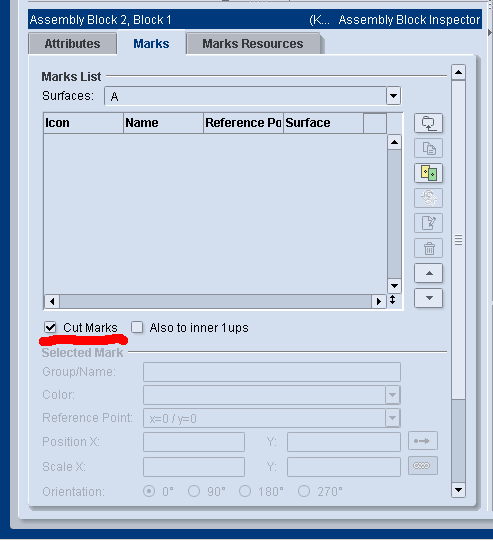Click the Icon column header
Screen dimensions: 493x541
click(x=83, y=123)
